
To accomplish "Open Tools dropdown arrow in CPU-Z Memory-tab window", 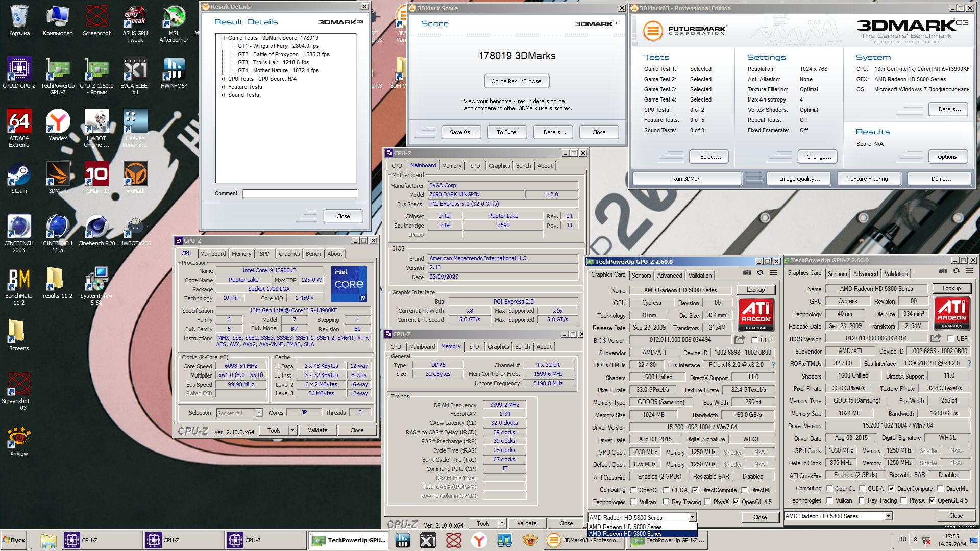I will coord(502,523).
